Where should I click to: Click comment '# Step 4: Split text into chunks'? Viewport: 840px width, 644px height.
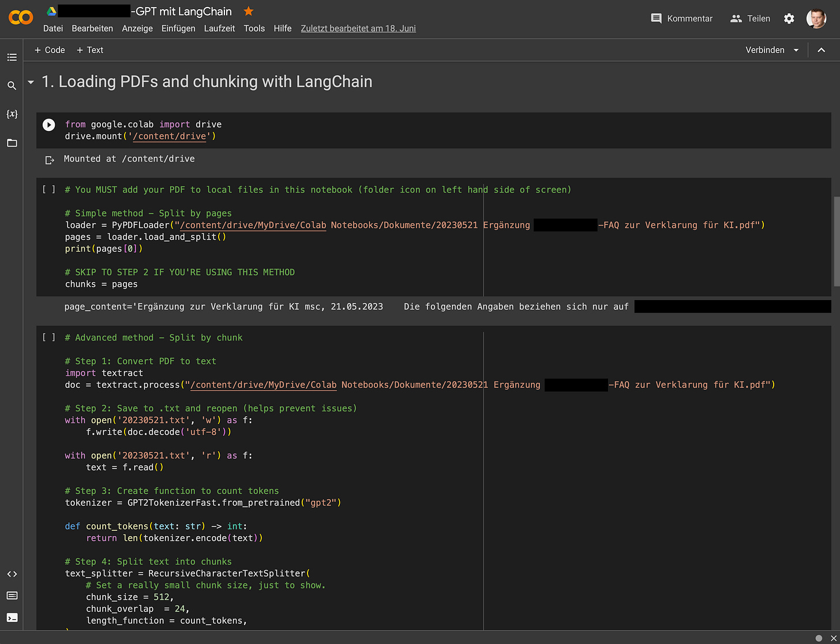pyautogui.click(x=148, y=561)
